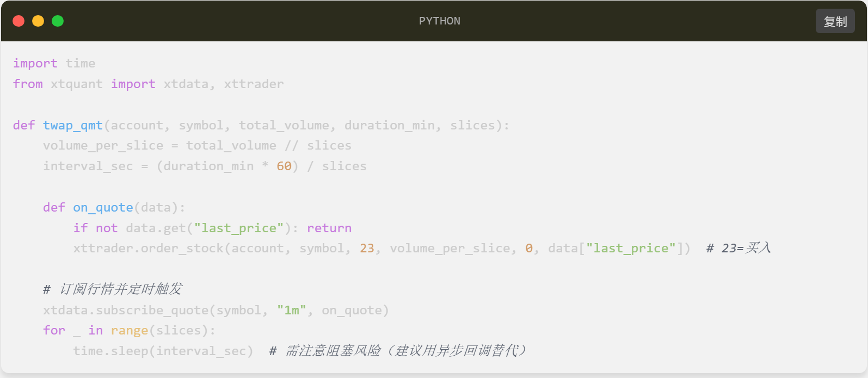Click the on_quote function definition name
This screenshot has height=378, width=868.
103,208
